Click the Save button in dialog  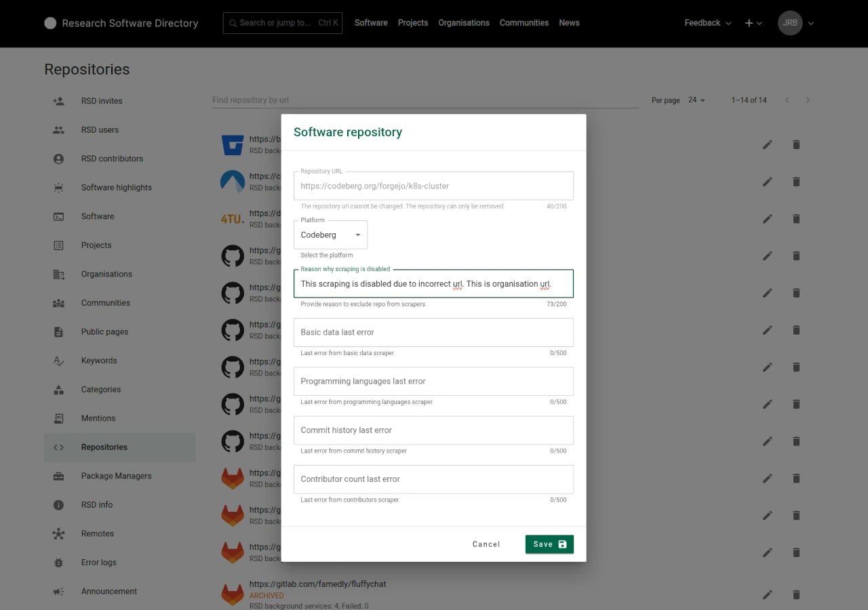[x=549, y=544]
